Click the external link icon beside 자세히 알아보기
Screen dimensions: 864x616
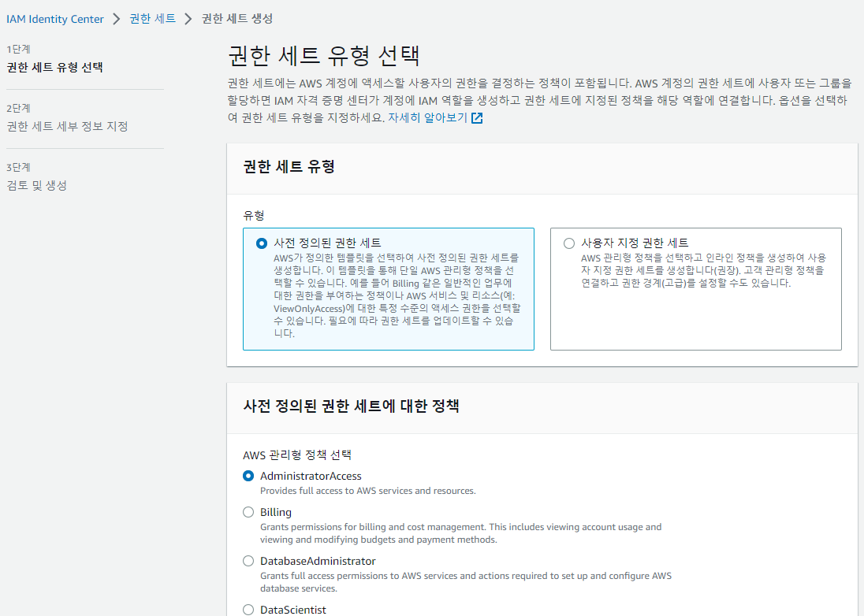[477, 118]
